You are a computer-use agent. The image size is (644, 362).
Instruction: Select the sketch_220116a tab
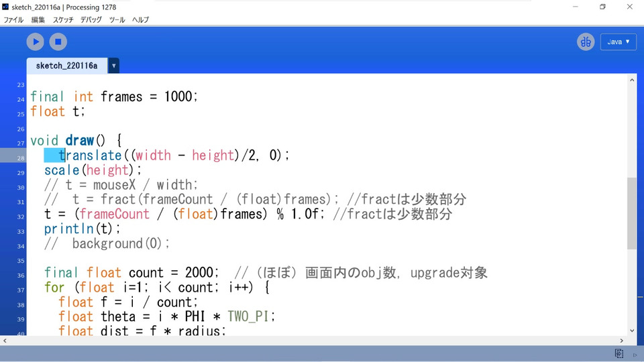[x=67, y=66]
